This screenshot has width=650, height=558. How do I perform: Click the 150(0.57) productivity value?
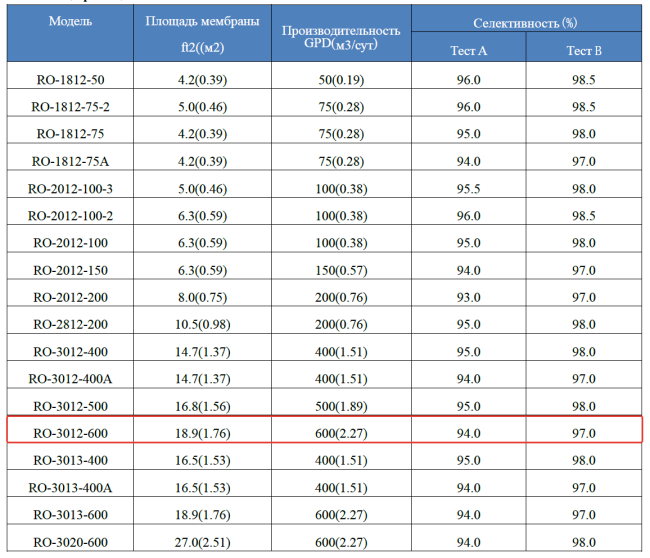pos(341,270)
